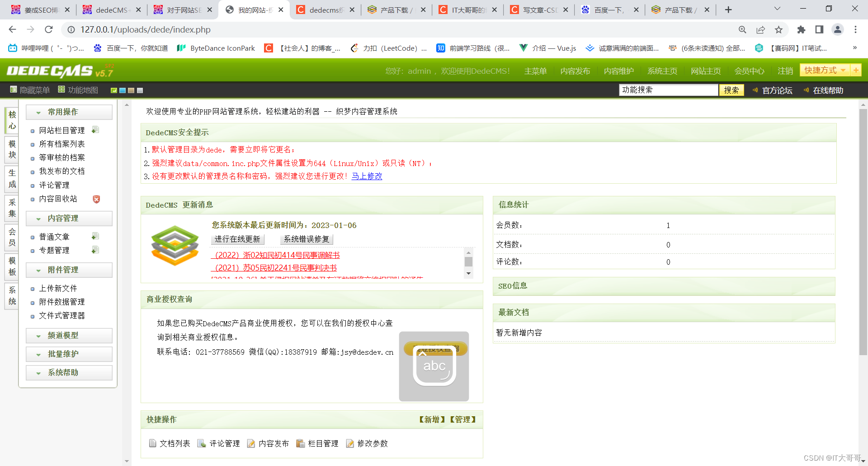Show more bookmarks with the chevron

tap(854, 48)
